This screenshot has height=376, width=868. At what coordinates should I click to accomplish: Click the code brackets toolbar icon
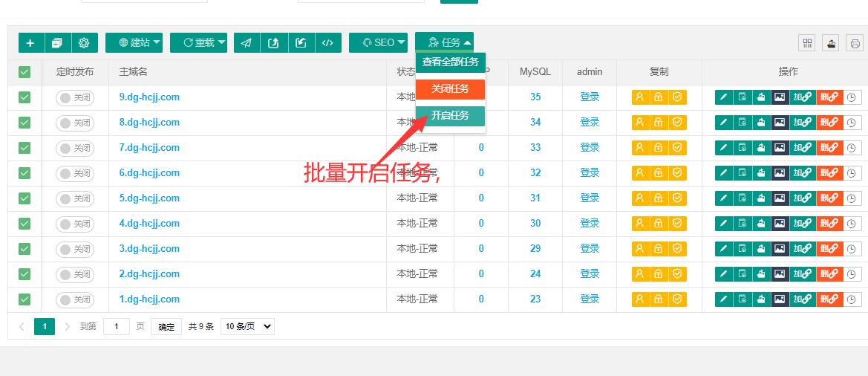point(328,42)
